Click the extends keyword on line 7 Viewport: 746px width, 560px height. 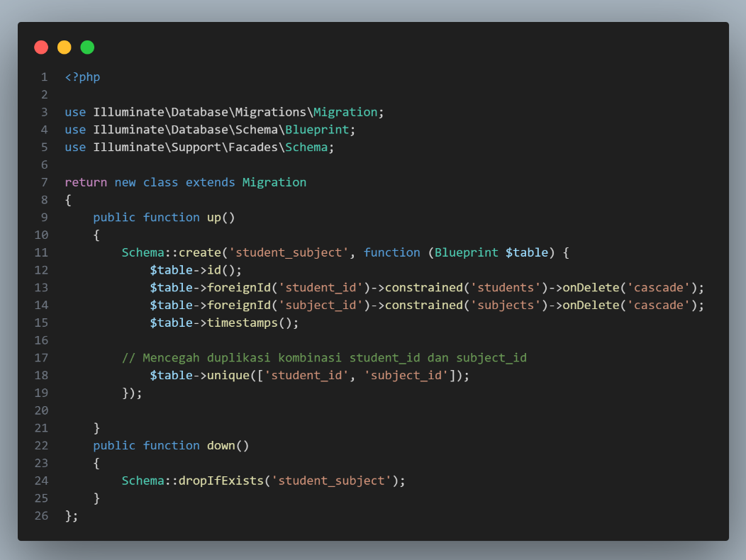(x=210, y=181)
